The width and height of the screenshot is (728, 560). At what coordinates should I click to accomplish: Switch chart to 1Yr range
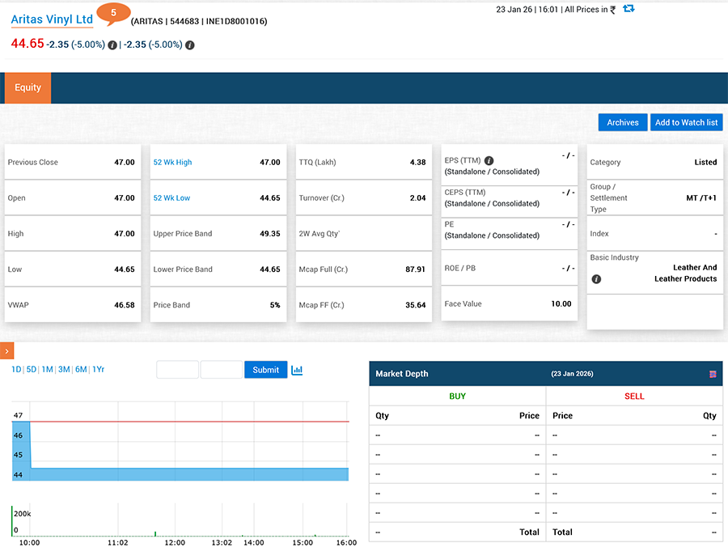point(98,370)
